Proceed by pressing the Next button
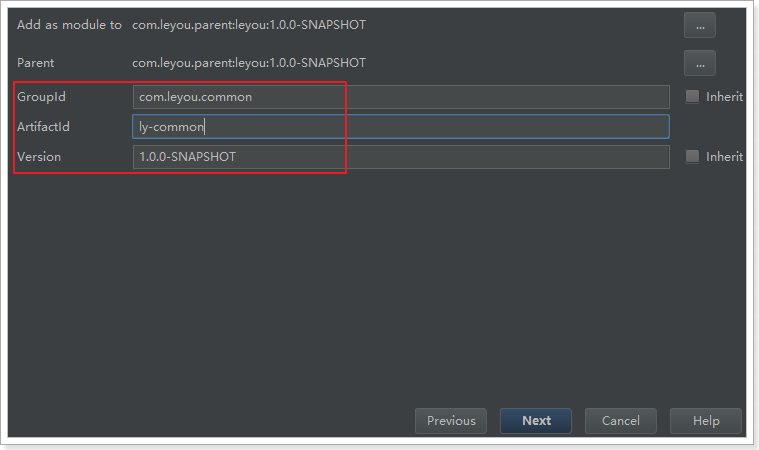Viewport: 759px width, 450px height. coord(536,421)
